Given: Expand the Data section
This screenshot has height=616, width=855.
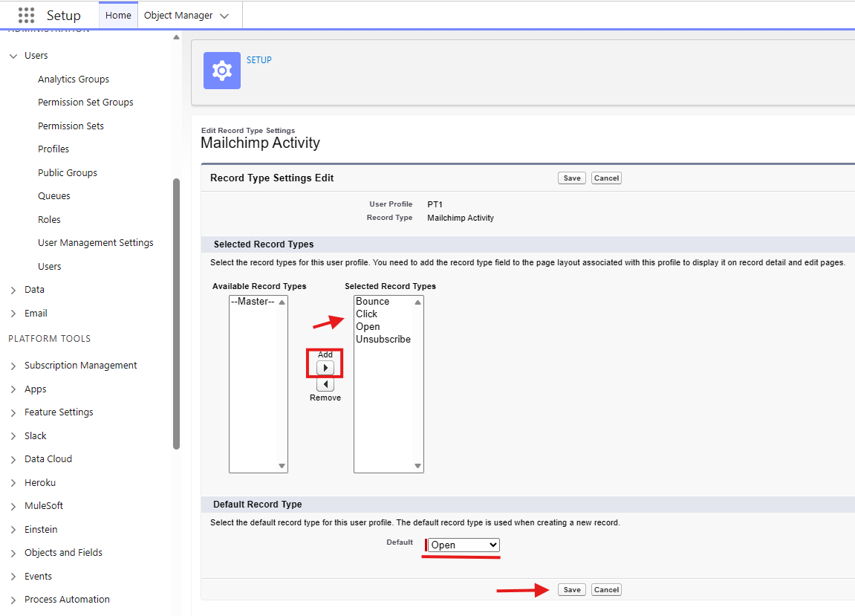Looking at the screenshot, I should tap(13, 291).
